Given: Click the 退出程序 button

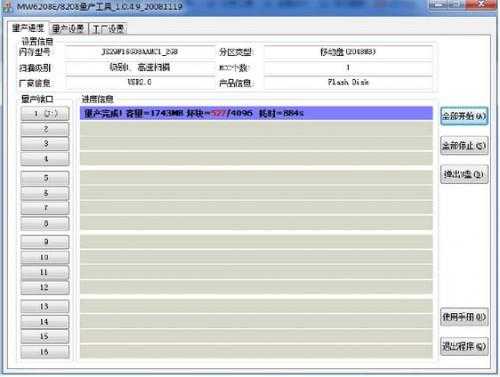Looking at the screenshot, I should point(464,346).
